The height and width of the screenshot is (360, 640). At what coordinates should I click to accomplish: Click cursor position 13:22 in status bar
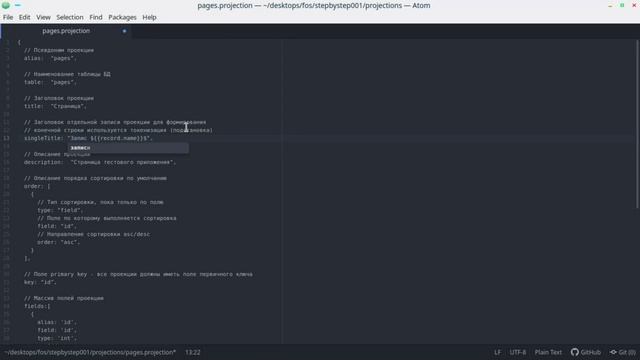point(193,352)
